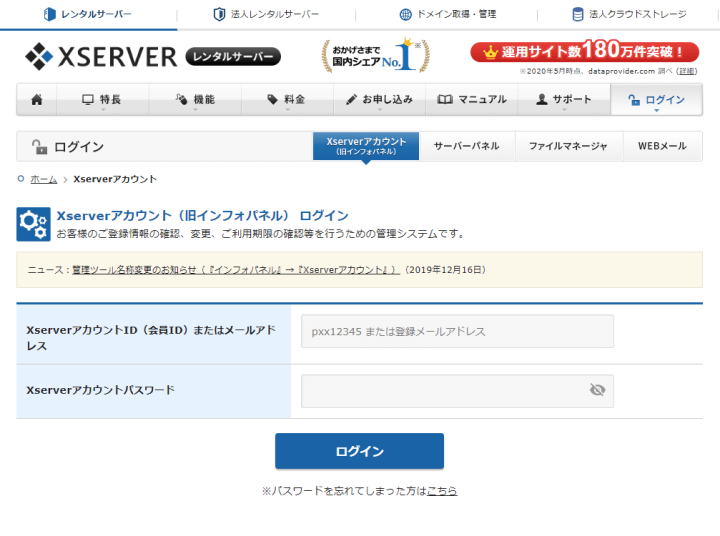720x536 pixels.
Task: Open the サポート menu
Action: pos(564,99)
